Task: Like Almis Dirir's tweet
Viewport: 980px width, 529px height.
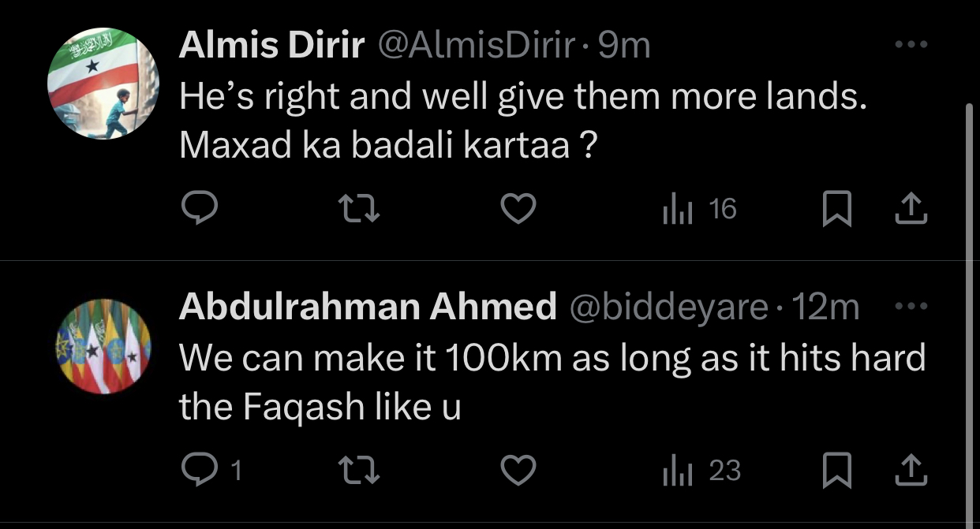Action: [x=519, y=209]
